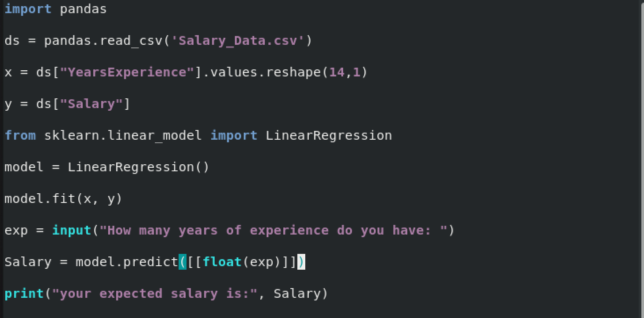This screenshot has height=318, width=644.
Task: Click the "Salary" string in the y assignment
Action: click(91, 104)
